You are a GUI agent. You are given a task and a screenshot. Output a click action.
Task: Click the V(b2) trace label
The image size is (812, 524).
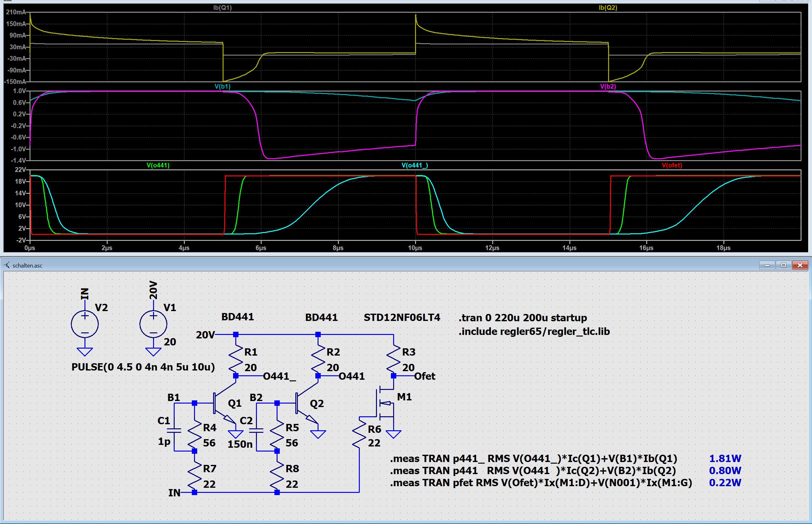click(x=608, y=86)
